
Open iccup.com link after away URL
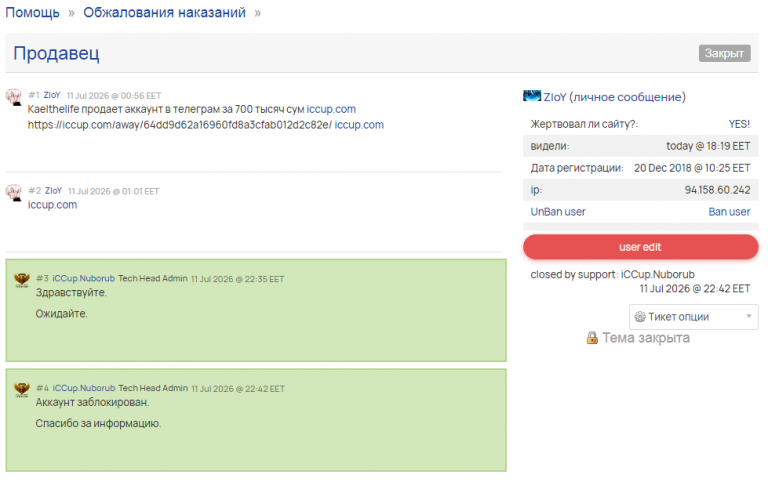[x=359, y=125]
